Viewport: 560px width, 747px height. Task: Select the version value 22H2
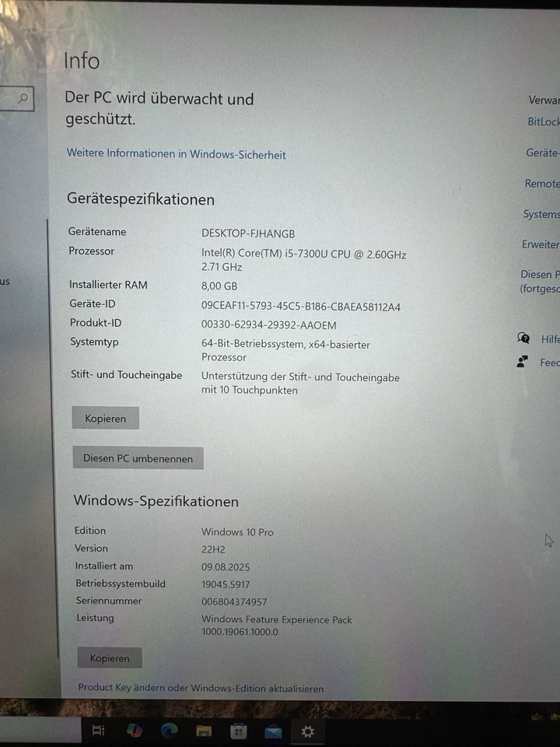(x=213, y=549)
